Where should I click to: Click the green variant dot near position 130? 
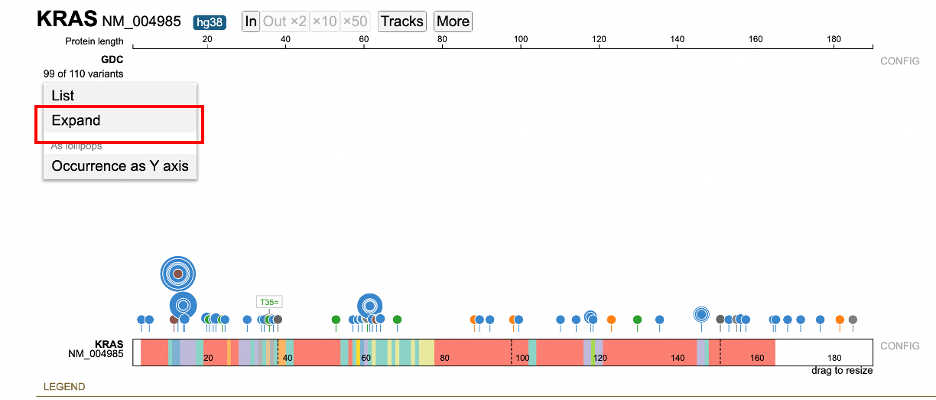pyautogui.click(x=637, y=320)
